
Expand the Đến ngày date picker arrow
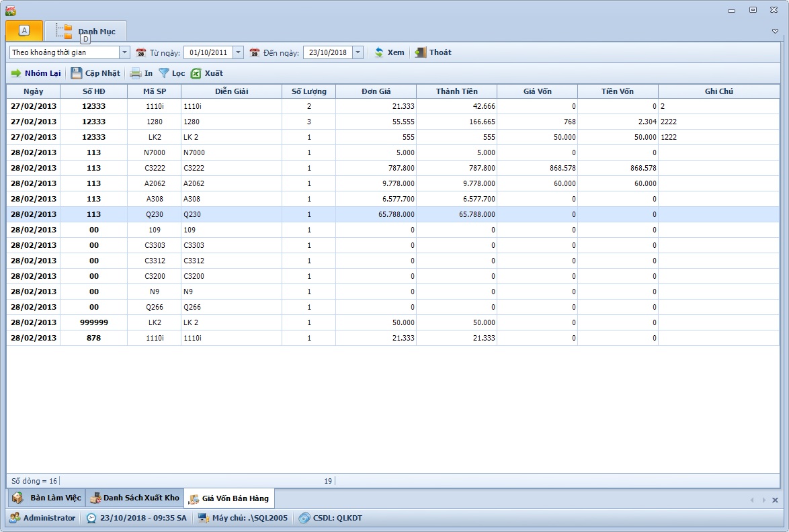coord(358,52)
